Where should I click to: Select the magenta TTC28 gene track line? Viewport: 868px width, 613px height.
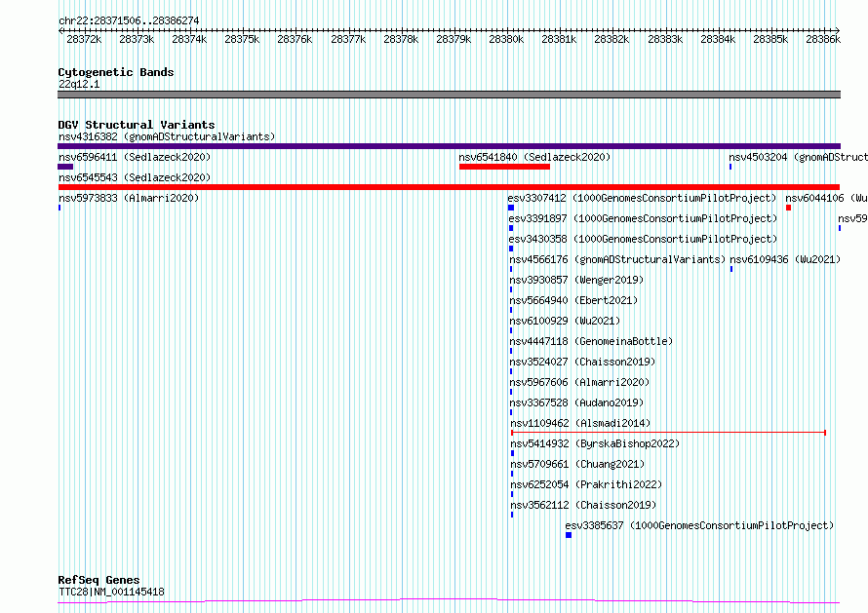(x=449, y=601)
